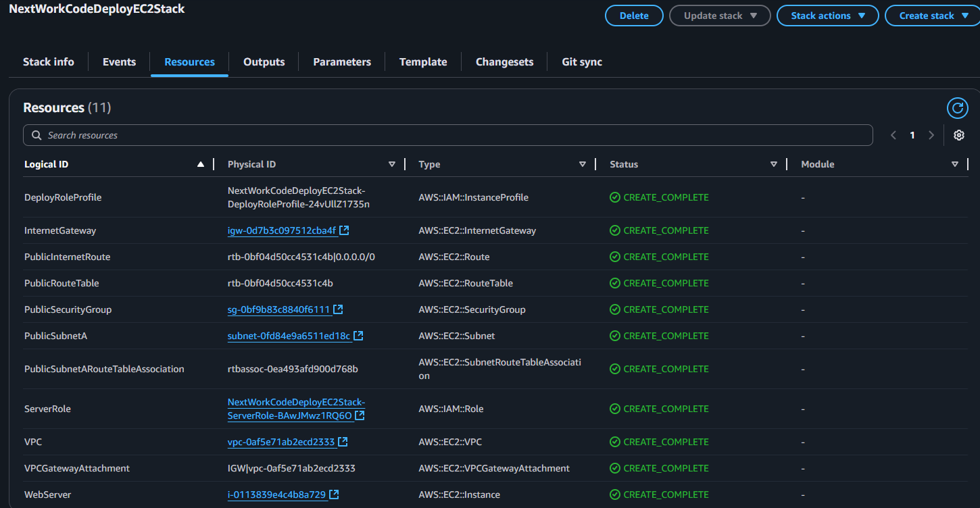
Task: Sort by Physical ID column arrow
Action: pyautogui.click(x=392, y=164)
